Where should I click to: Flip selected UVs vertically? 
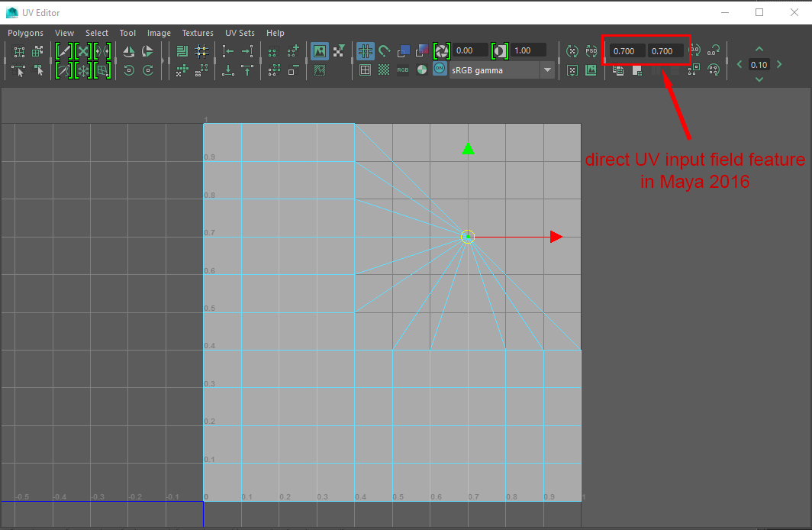147,51
